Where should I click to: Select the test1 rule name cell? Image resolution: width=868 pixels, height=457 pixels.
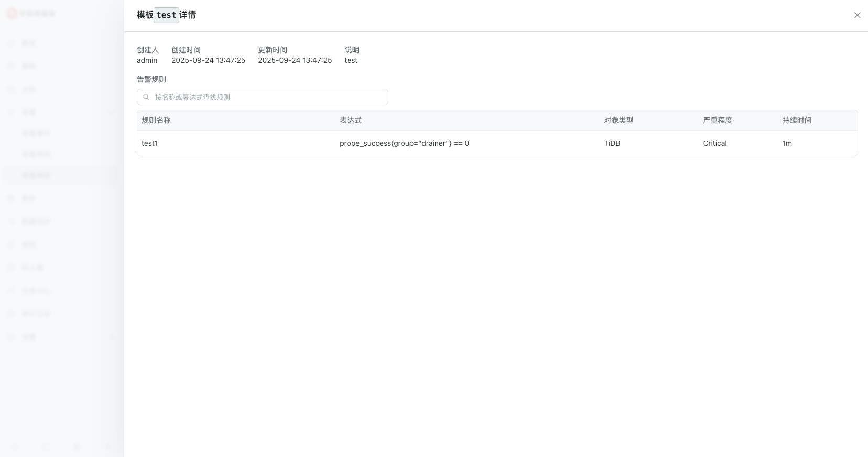tap(150, 143)
